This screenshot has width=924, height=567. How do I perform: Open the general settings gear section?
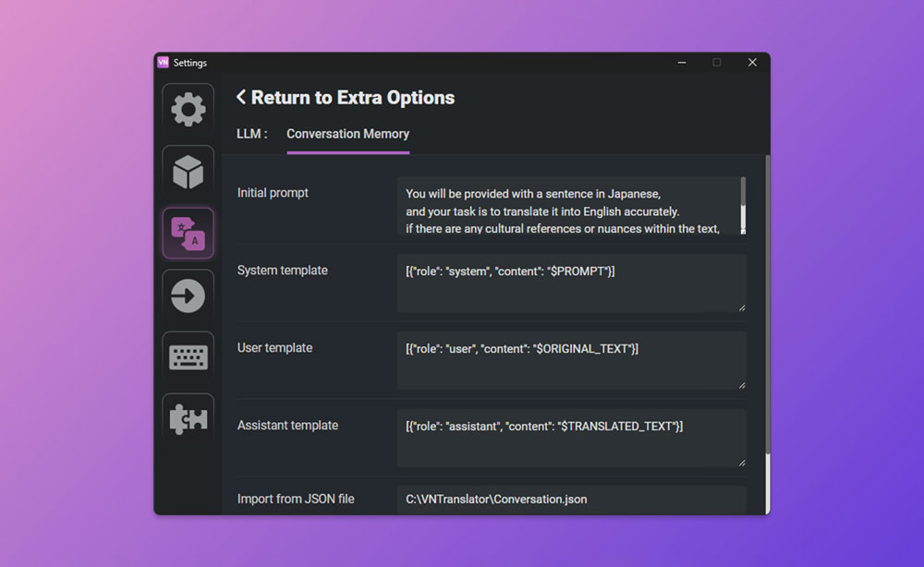(x=188, y=109)
